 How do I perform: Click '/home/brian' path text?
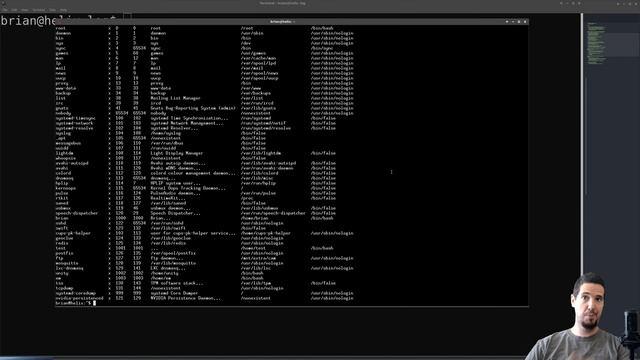point(254,218)
